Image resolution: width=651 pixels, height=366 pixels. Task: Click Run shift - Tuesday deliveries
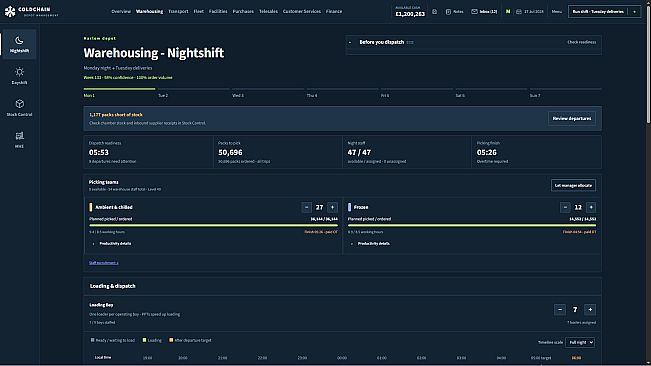tap(598, 12)
